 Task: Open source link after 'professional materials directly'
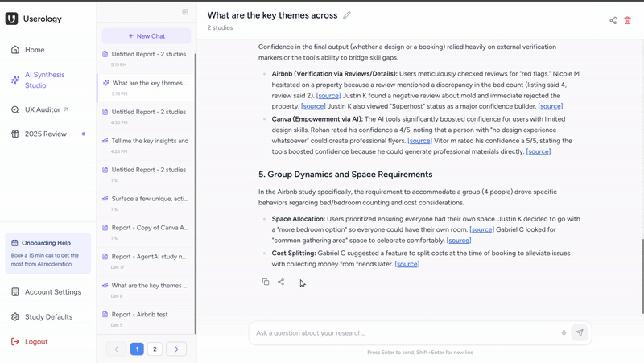click(539, 151)
